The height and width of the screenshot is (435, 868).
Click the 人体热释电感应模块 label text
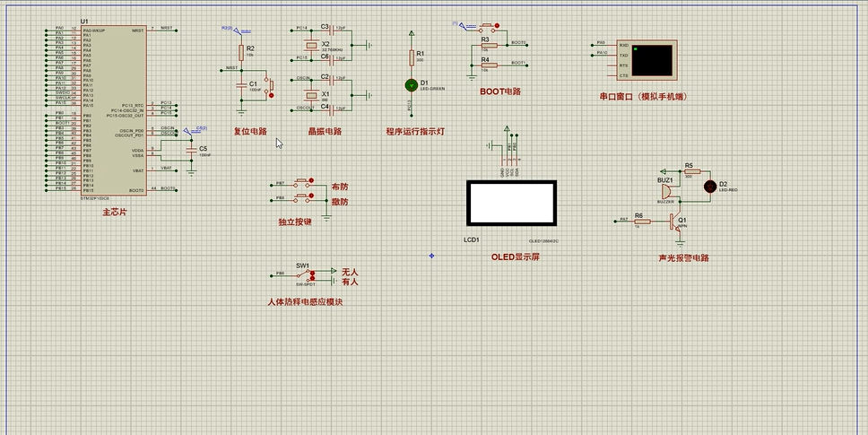tap(305, 302)
